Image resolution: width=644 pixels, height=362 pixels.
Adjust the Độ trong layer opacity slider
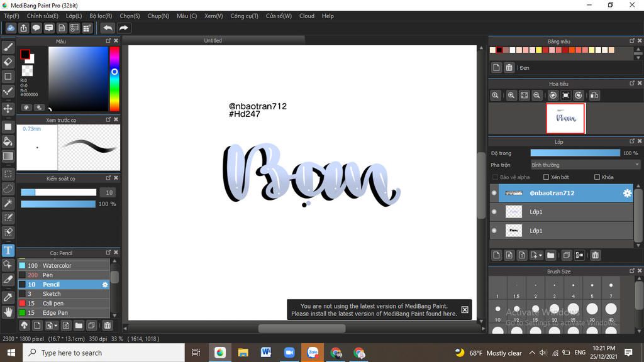(x=575, y=153)
